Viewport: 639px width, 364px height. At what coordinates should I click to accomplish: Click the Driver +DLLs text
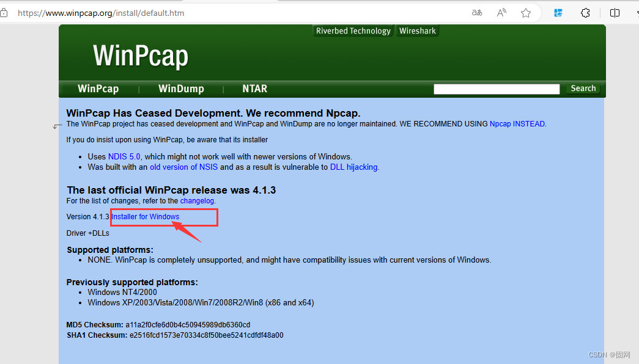87,233
